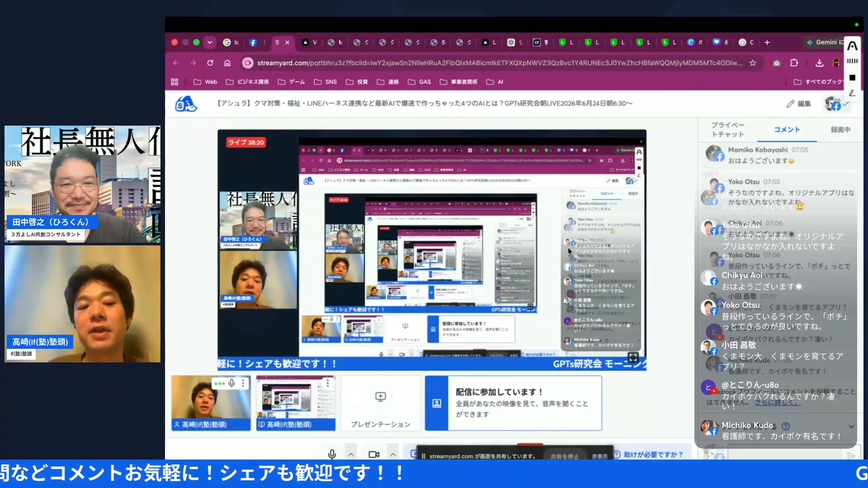The height and width of the screenshot is (488, 868).
Task: Open a new browser tab with plus
Action: 767,42
